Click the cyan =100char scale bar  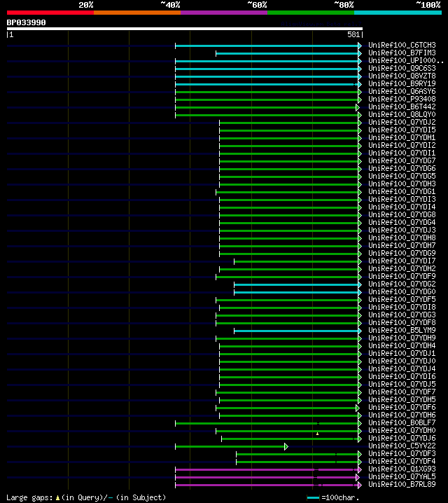coord(313,498)
